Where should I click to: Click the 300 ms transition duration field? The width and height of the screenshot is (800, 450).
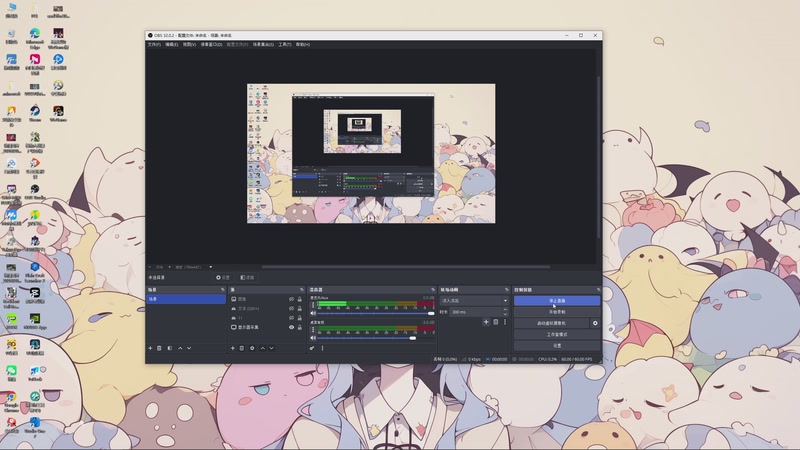tap(476, 312)
